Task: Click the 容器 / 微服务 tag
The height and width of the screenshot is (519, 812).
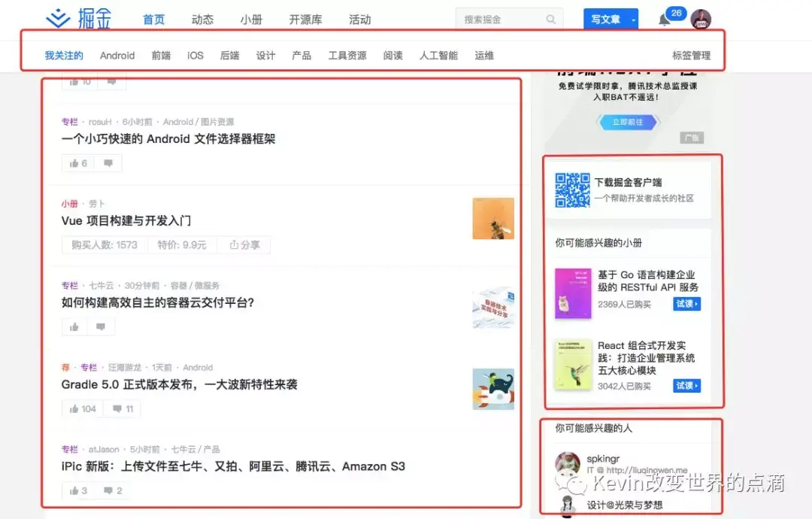Action: point(195,285)
